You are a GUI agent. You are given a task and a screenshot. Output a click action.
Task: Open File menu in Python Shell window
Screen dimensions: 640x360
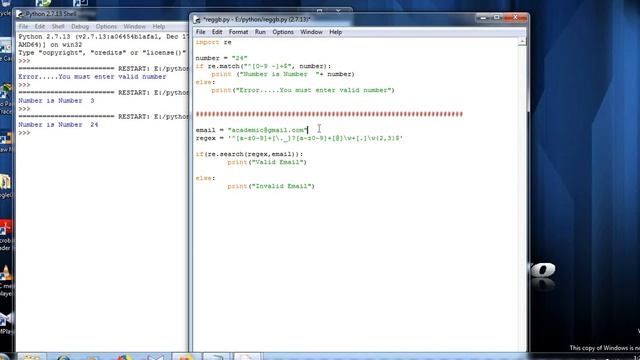point(23,27)
